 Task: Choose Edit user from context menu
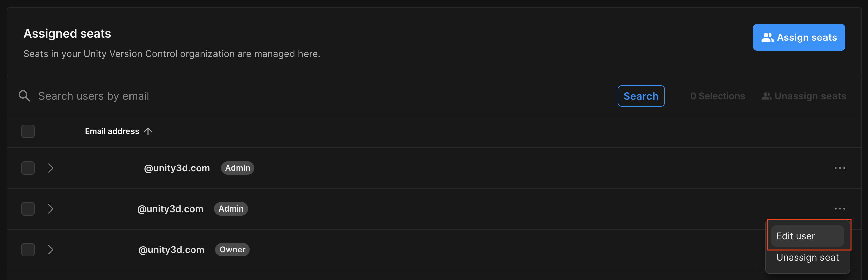tap(807, 236)
